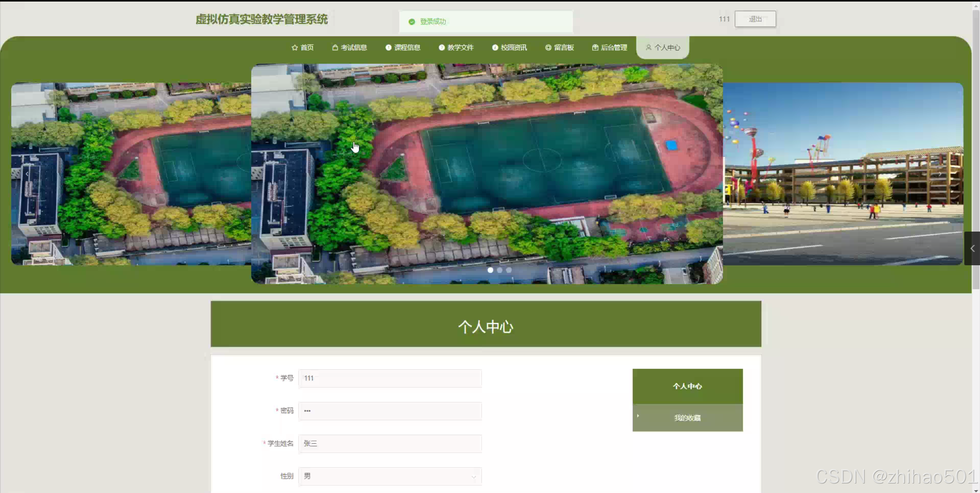Click the info icon beside 校园资讯
The width and height of the screenshot is (980, 493).
(x=495, y=47)
